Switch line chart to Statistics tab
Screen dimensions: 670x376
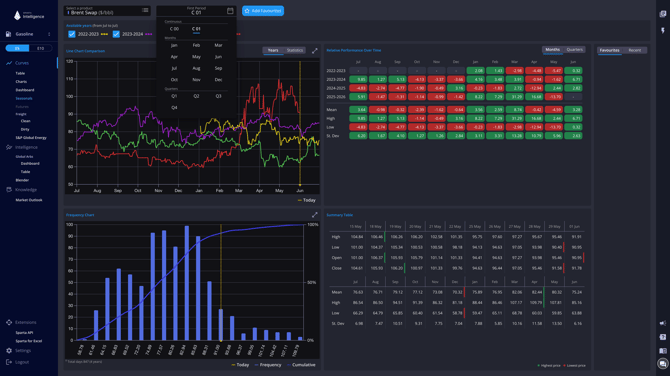coord(294,50)
